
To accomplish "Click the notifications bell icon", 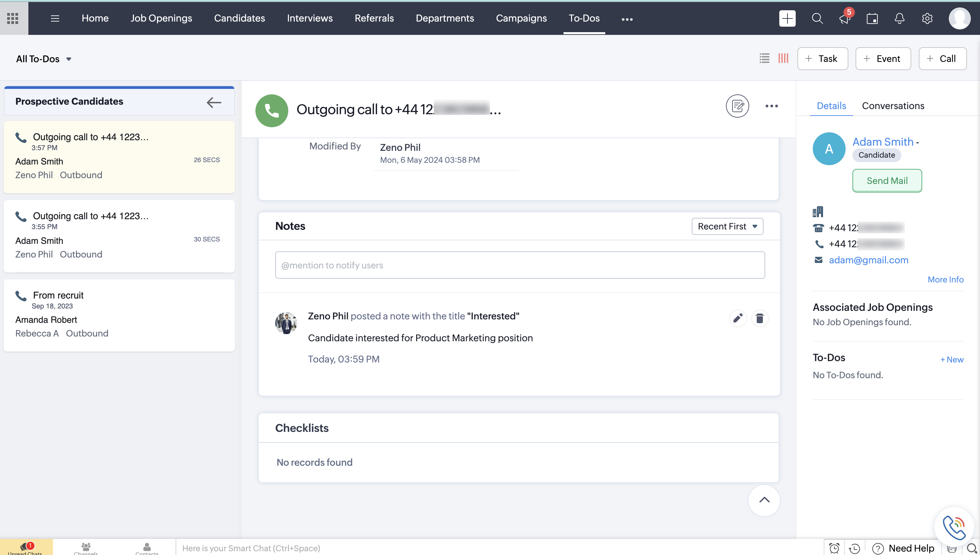I will pyautogui.click(x=899, y=18).
